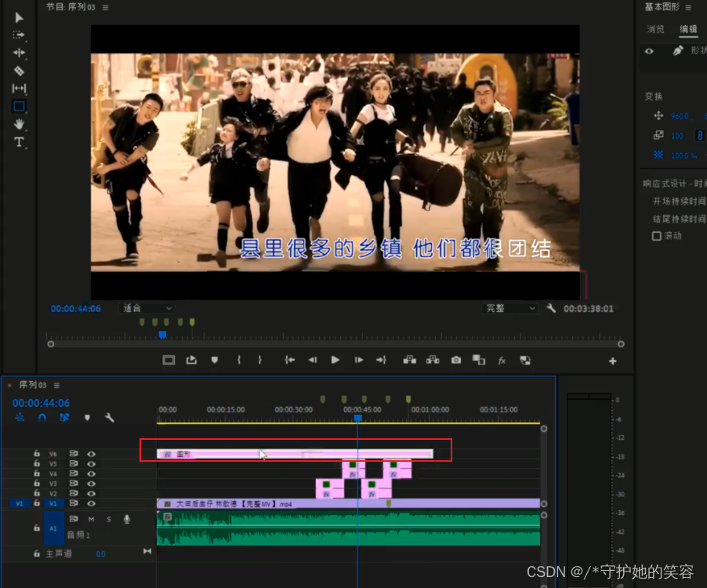The height and width of the screenshot is (588, 707).
Task: Click the scale value 100
Action: click(676, 136)
